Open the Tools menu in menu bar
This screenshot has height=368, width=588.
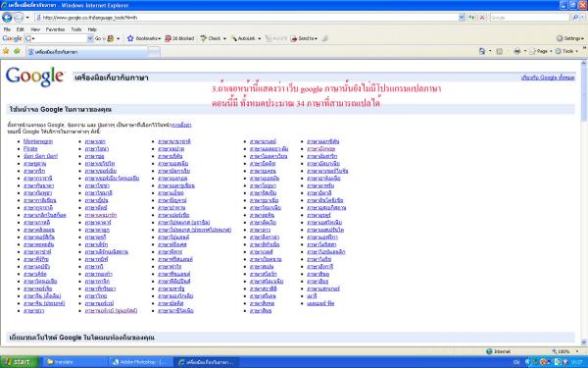point(76,29)
